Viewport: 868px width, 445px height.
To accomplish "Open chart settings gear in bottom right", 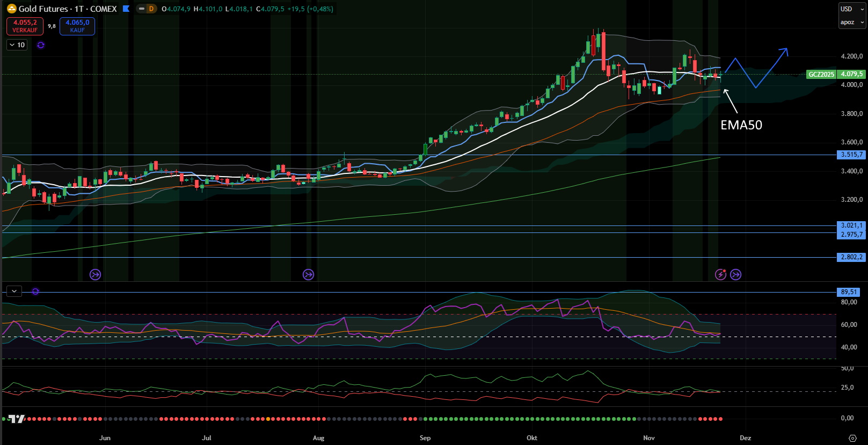I will pyautogui.click(x=852, y=438).
